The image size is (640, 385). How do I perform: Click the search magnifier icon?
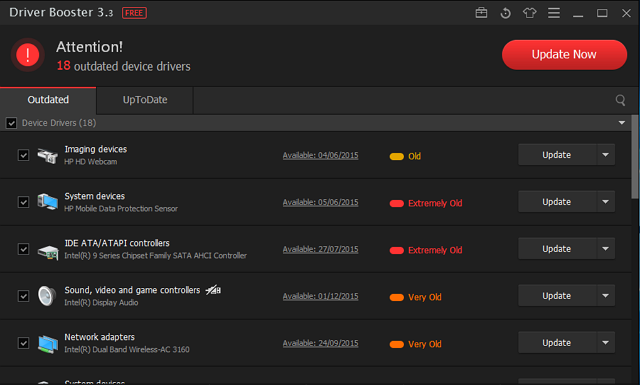[620, 100]
